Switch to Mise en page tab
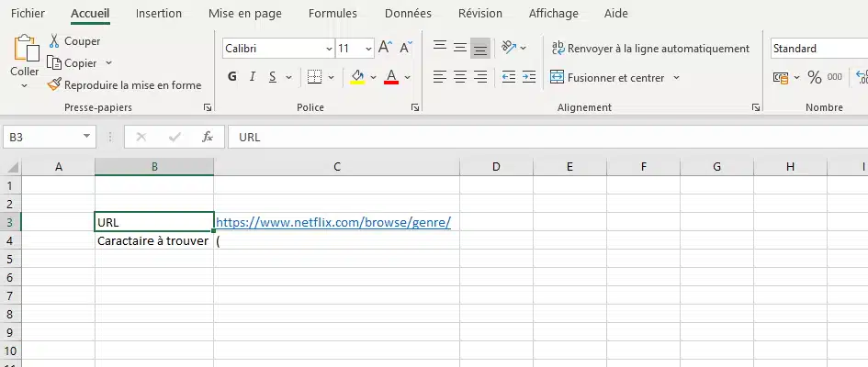The height and width of the screenshot is (367, 868). click(244, 13)
